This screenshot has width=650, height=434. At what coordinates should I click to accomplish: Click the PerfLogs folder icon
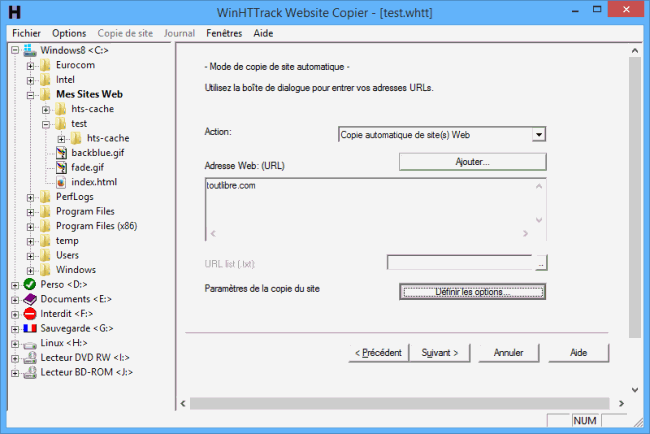point(45,196)
